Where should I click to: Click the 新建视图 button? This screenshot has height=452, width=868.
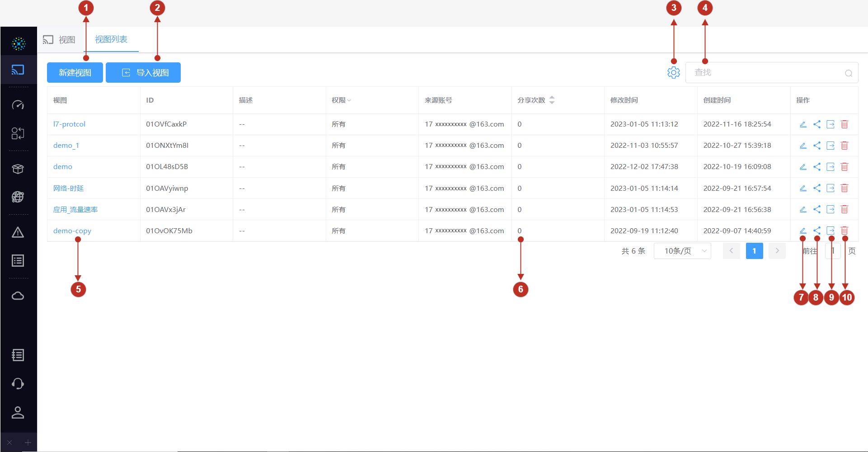(x=75, y=72)
